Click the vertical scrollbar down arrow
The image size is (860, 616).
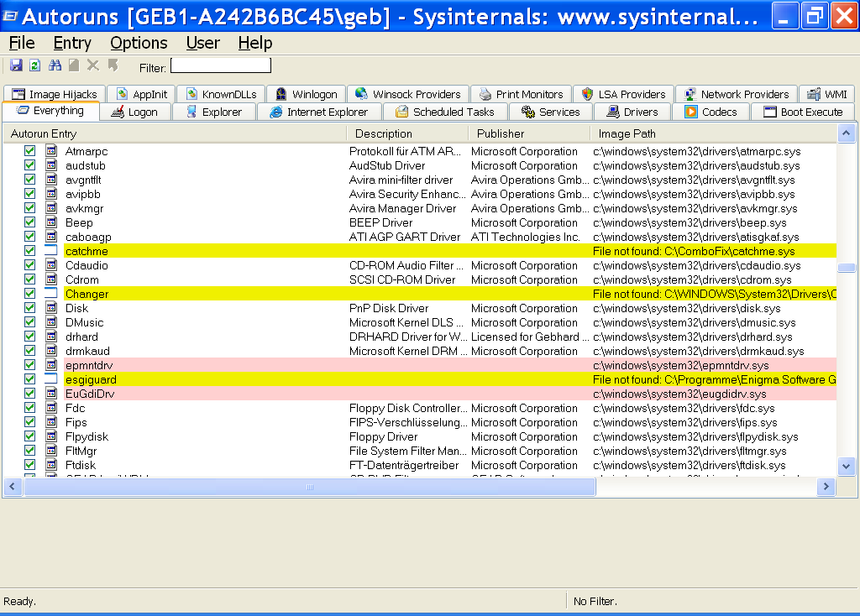click(847, 467)
